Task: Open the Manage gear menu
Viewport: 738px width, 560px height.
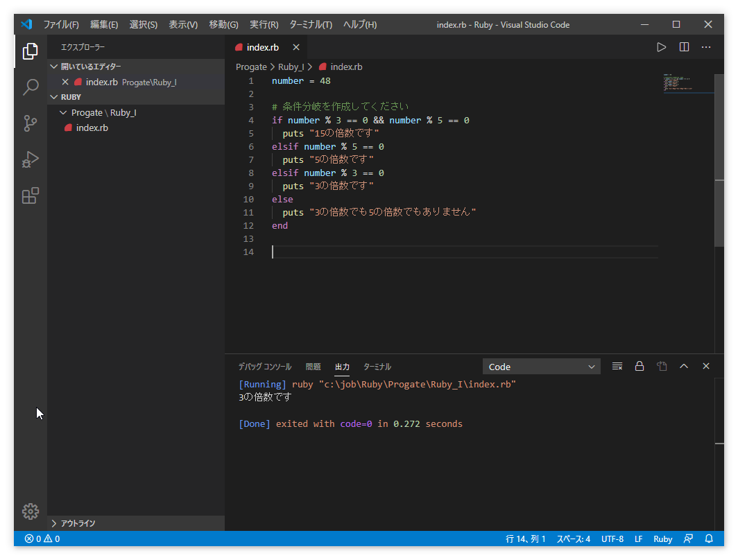Action: [x=31, y=511]
